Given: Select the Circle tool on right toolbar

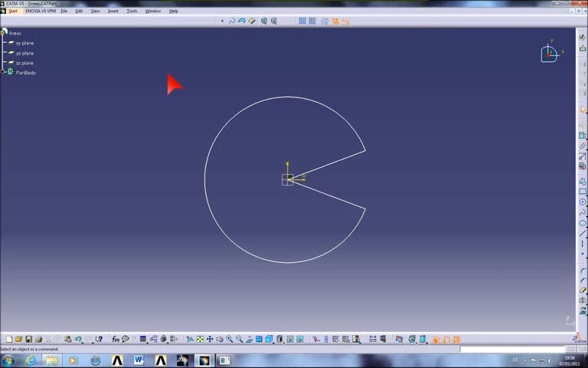Looking at the screenshot, I should (583, 202).
